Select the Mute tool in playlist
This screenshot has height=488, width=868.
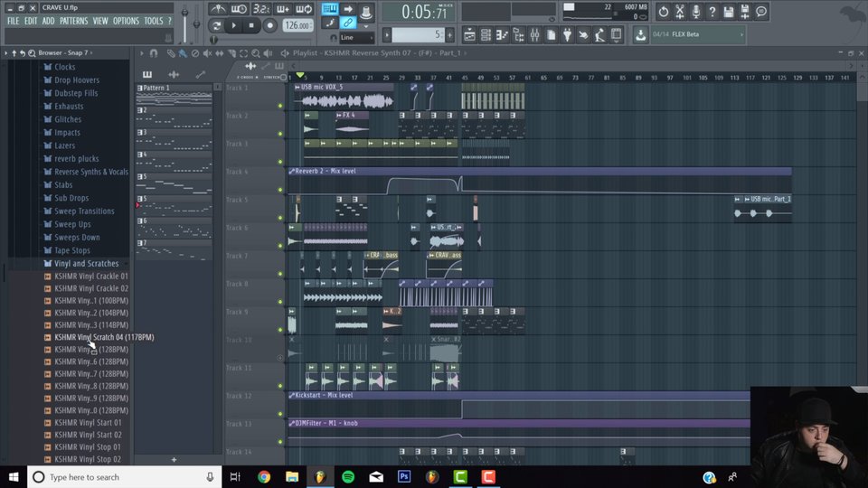[207, 53]
